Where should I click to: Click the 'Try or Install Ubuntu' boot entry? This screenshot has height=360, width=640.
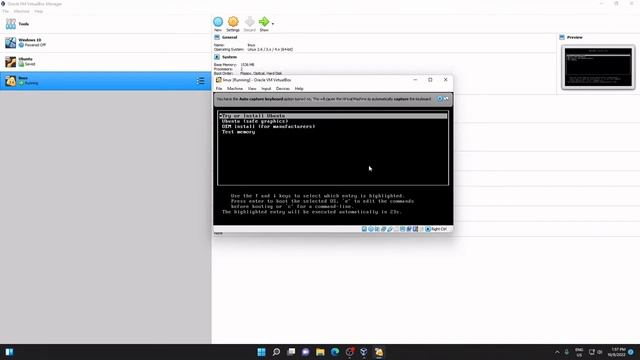click(x=333, y=116)
